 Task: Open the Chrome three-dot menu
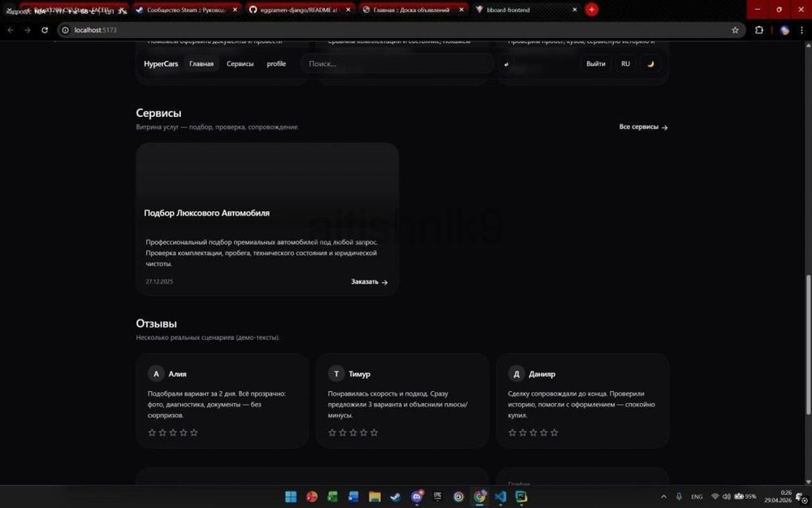(x=802, y=30)
